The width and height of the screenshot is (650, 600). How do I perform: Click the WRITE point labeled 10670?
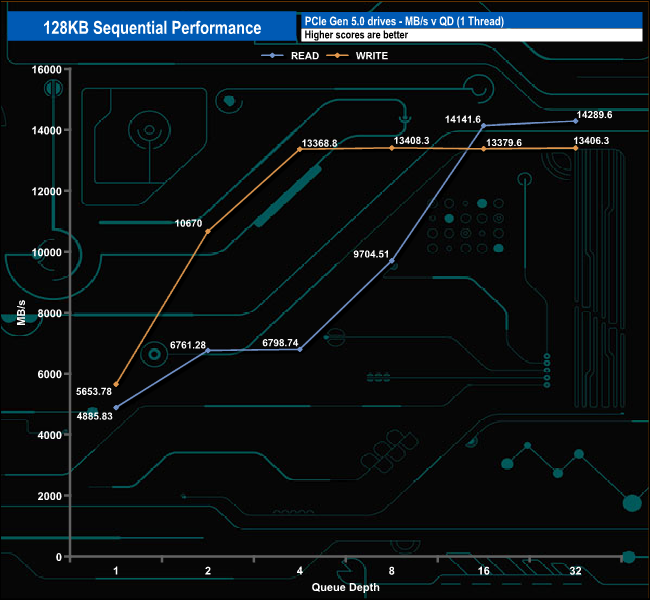coord(208,231)
